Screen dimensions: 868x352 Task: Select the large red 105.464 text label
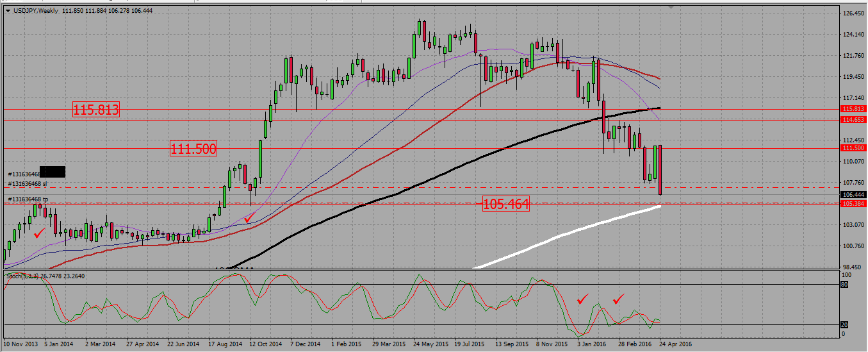click(507, 205)
